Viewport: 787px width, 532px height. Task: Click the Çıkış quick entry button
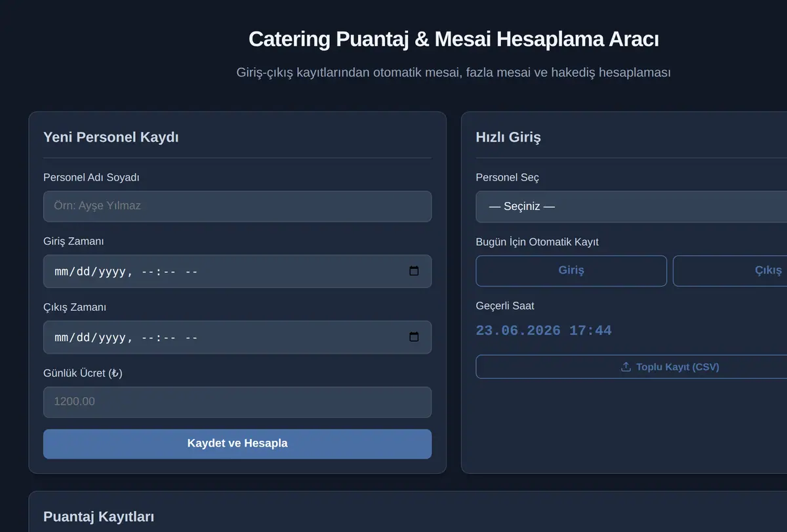[730, 271]
